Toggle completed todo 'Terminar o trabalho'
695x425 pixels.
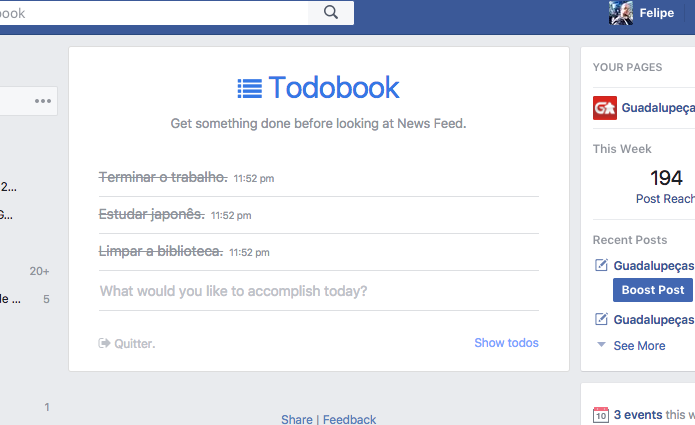point(163,177)
